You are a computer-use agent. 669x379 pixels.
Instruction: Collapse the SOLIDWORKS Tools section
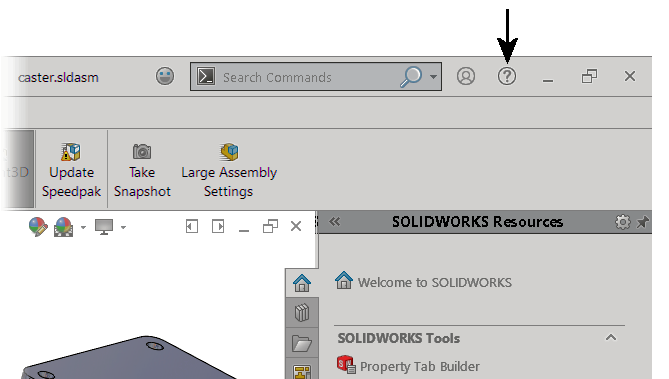point(611,338)
